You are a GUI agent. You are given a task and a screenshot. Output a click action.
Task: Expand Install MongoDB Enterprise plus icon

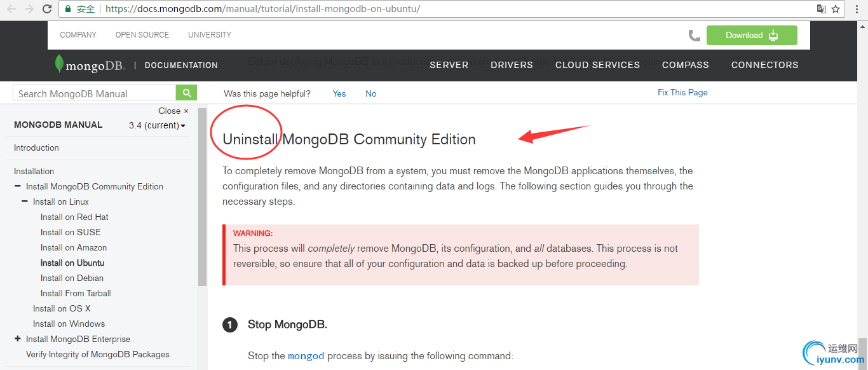tap(18, 339)
